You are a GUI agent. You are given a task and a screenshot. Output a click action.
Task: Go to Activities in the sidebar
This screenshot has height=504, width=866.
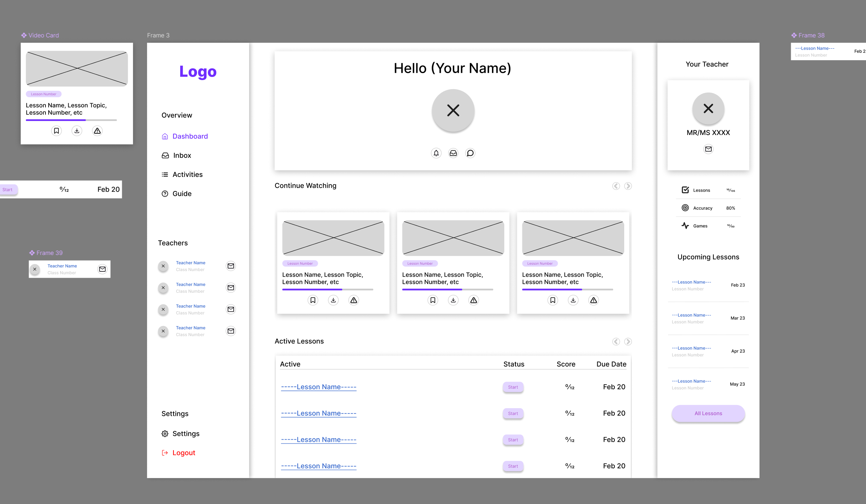[x=187, y=175]
